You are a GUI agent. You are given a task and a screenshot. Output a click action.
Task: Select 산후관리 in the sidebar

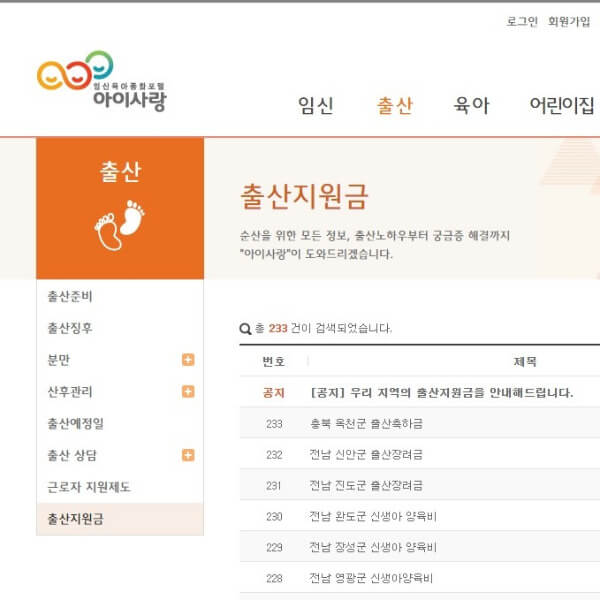pos(70,391)
